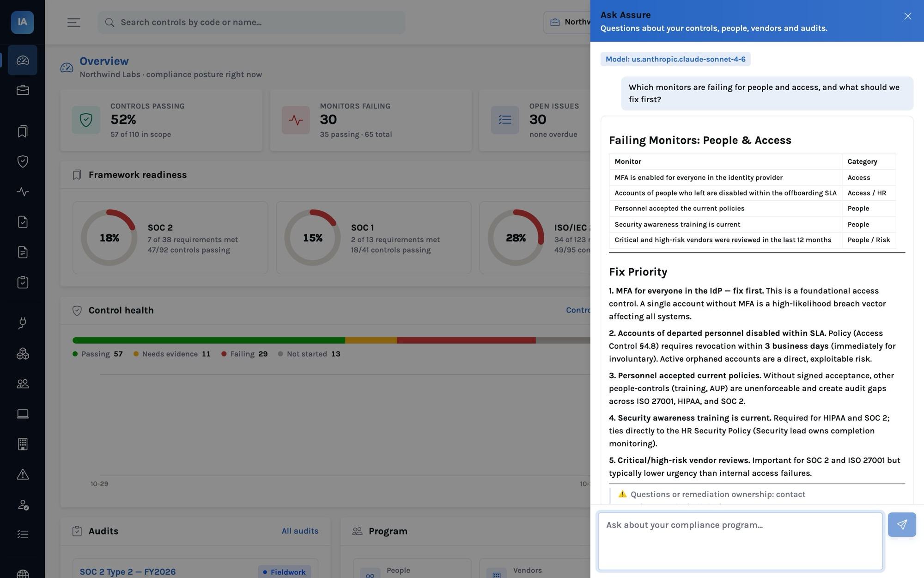Click 'Security awareness training is current' table row
The width and height of the screenshot is (924, 578).
752,224
